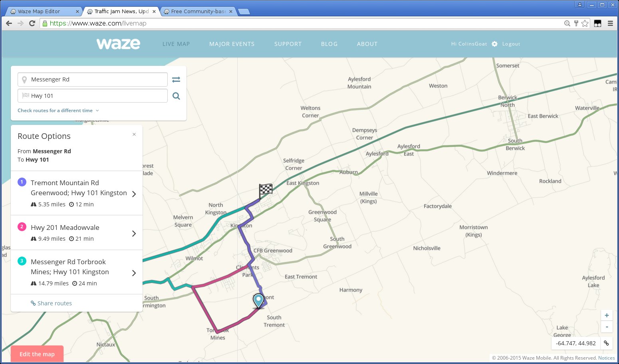Screen dimensions: 619x364
Task: Click the blue origin pin marker on map
Action: pos(258,300)
